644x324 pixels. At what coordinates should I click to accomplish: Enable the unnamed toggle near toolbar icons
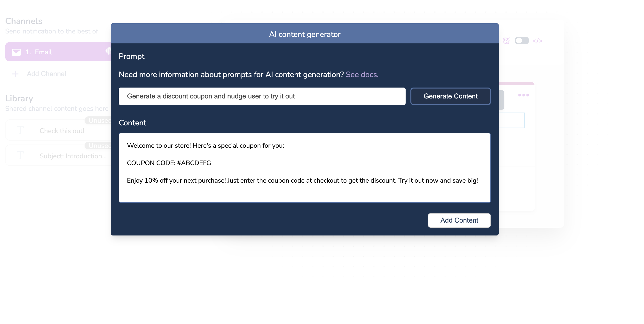(522, 40)
